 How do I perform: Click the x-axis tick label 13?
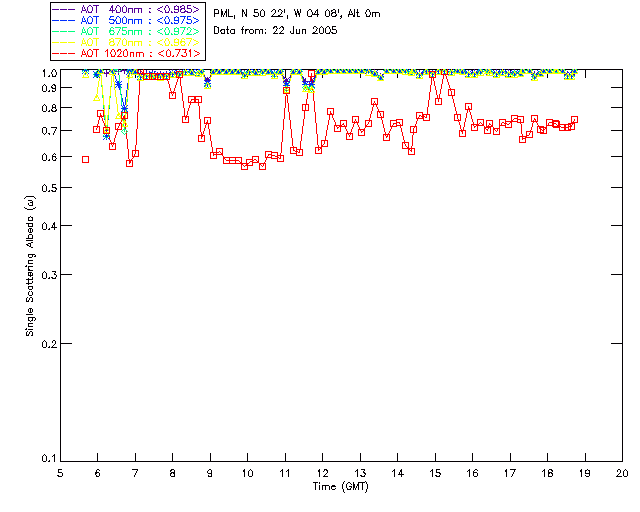coord(360,473)
